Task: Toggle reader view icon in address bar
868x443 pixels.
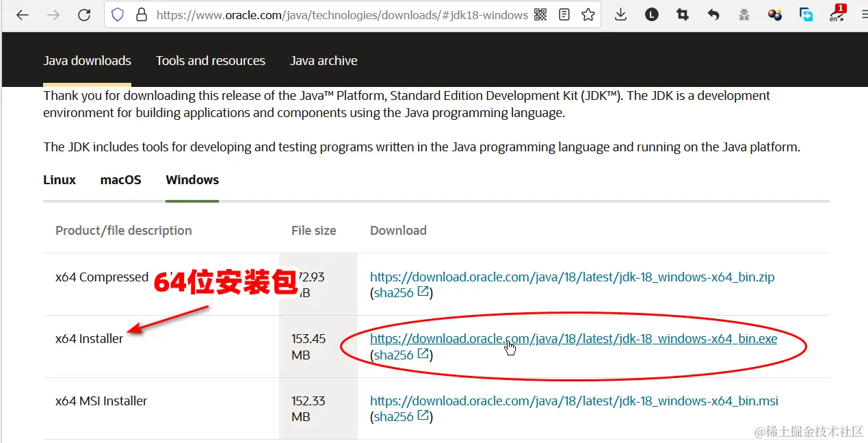Action: click(x=564, y=14)
